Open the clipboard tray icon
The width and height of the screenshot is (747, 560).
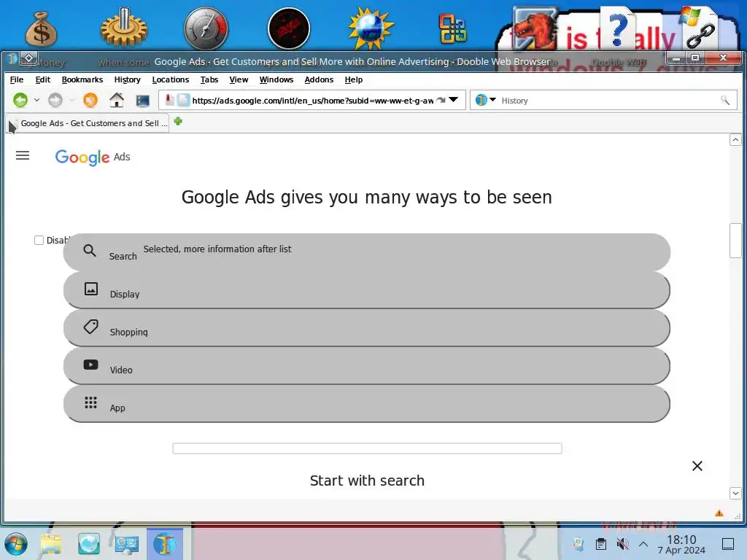pyautogui.click(x=601, y=544)
